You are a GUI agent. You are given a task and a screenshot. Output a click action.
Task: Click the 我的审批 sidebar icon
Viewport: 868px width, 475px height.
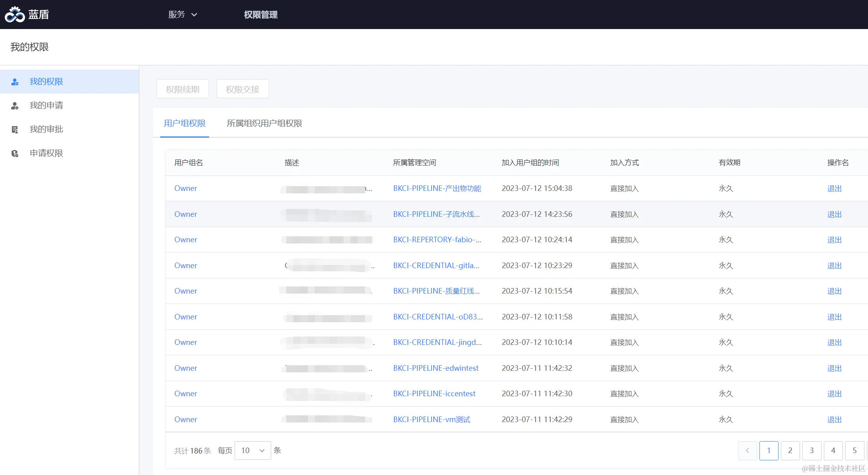[x=15, y=130]
